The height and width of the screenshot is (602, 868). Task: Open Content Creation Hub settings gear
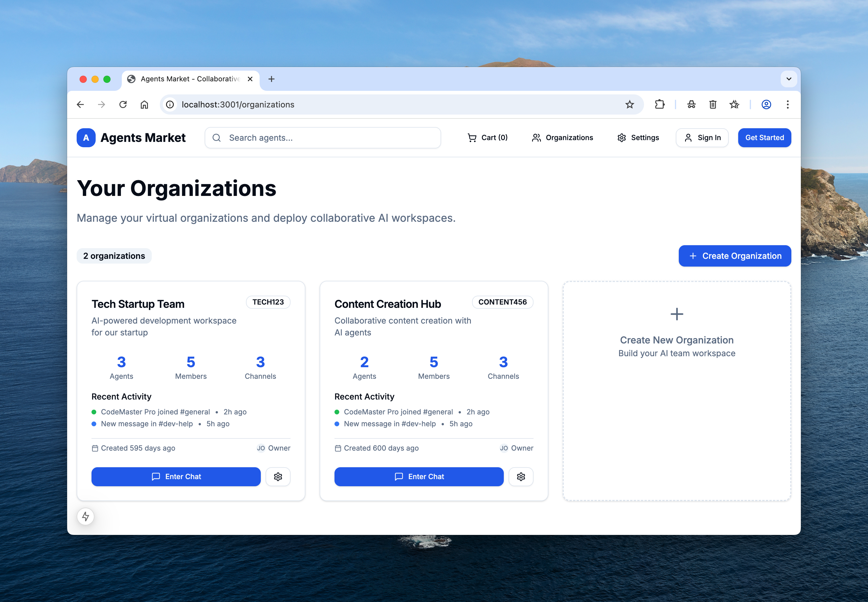(x=521, y=476)
